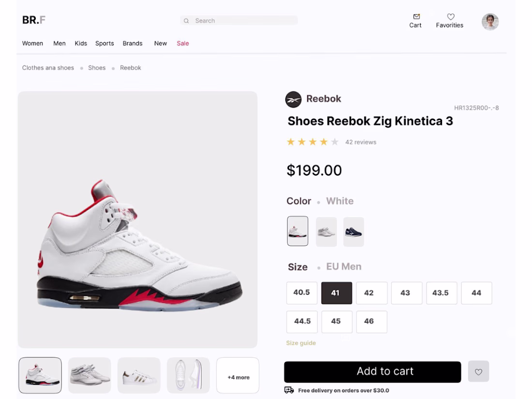Open the Women menu
Image resolution: width=532 pixels, height=399 pixels.
point(32,44)
